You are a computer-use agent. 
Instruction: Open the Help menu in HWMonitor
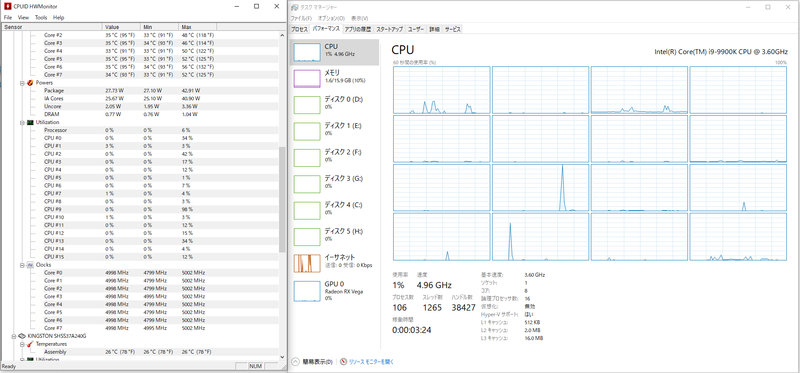point(59,17)
